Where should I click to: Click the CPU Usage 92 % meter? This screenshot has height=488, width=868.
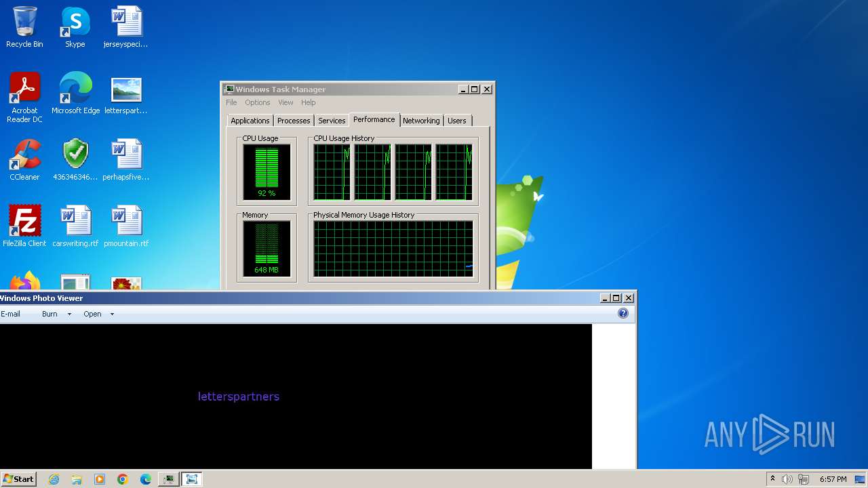(267, 171)
